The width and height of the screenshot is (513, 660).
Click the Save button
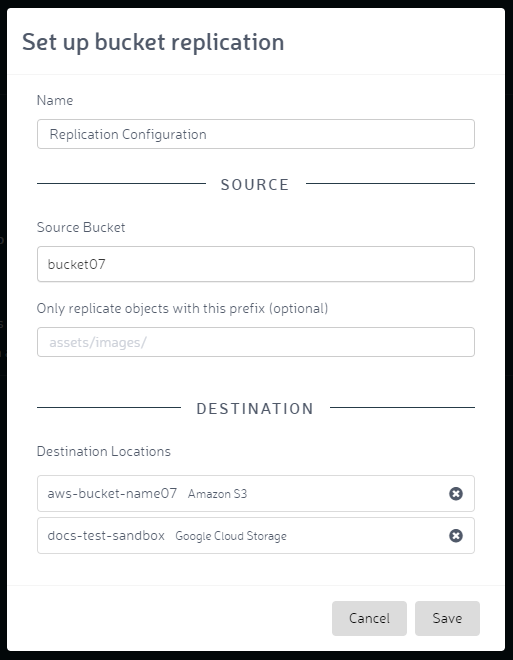447,618
